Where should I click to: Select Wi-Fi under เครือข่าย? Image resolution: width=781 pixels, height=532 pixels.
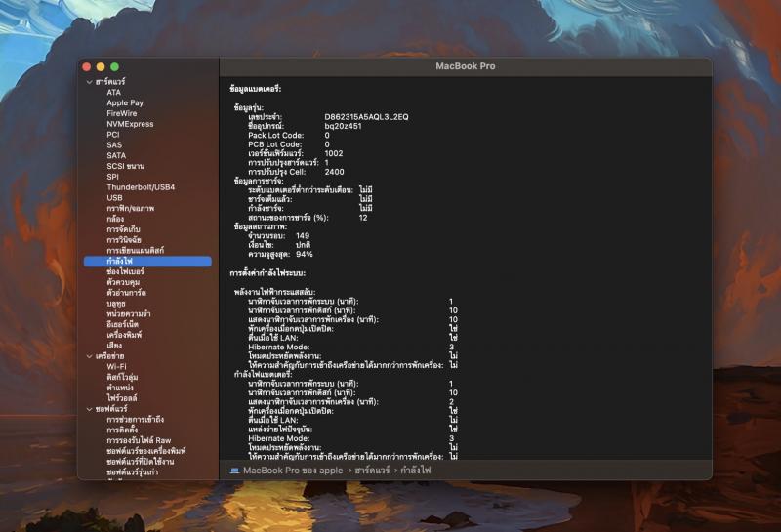pyautogui.click(x=116, y=367)
